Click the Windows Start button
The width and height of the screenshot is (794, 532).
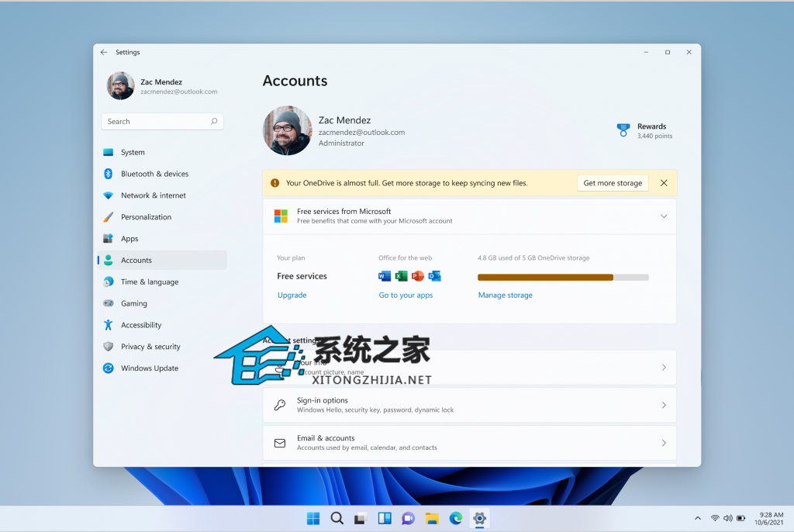(x=313, y=518)
